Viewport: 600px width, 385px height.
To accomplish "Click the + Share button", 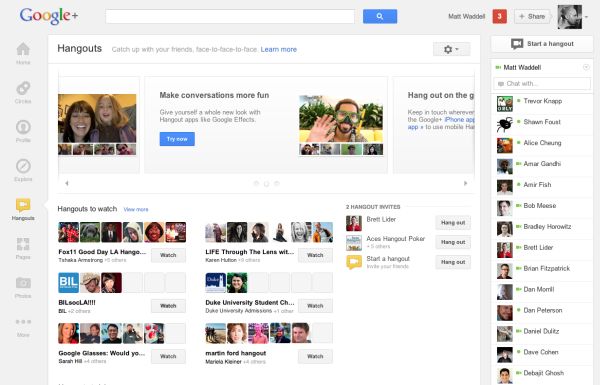I will [532, 16].
